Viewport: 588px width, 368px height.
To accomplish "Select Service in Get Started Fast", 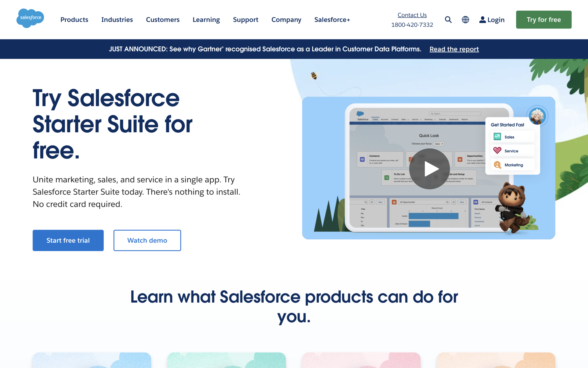I will pyautogui.click(x=512, y=151).
